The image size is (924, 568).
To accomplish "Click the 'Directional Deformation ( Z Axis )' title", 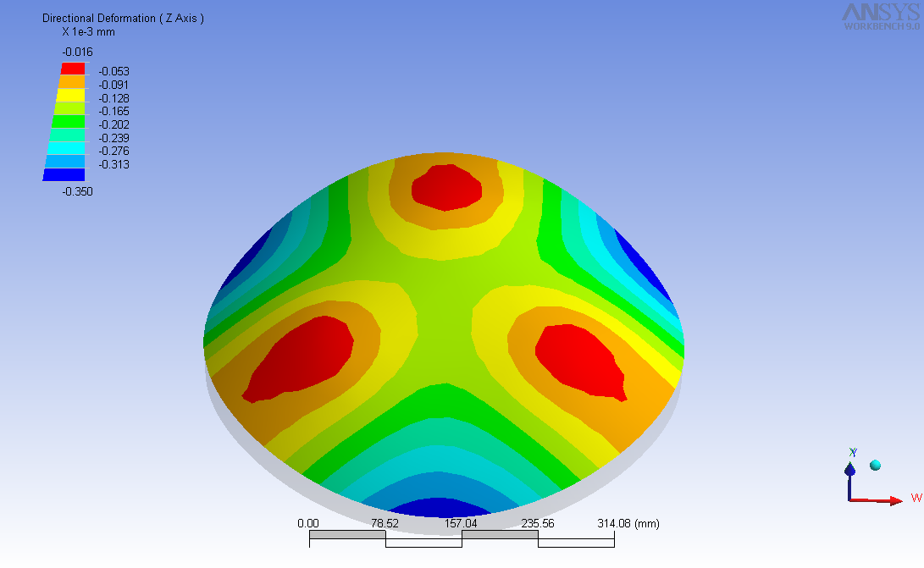I will click(123, 19).
